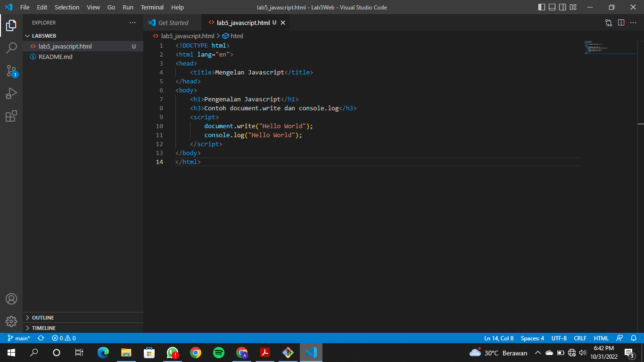Viewport: 644px width, 362px height.
Task: Open Spotify from the taskbar
Action: pyautogui.click(x=219, y=353)
